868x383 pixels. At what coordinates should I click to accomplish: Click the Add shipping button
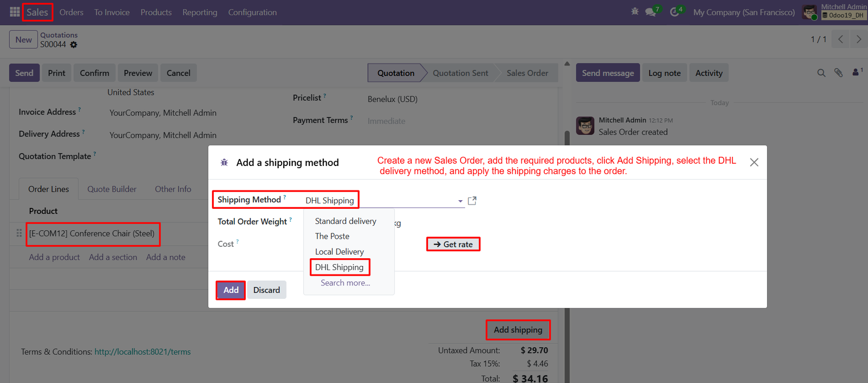coord(518,330)
